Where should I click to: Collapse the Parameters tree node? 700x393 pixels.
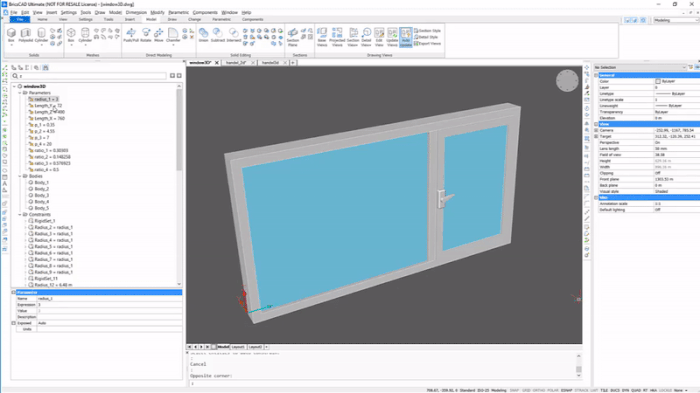[20, 93]
